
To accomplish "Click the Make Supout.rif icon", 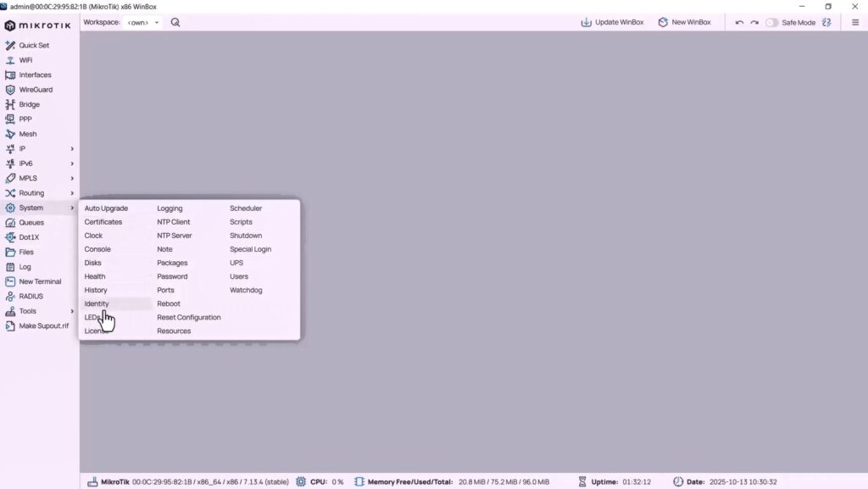I will coord(10,325).
